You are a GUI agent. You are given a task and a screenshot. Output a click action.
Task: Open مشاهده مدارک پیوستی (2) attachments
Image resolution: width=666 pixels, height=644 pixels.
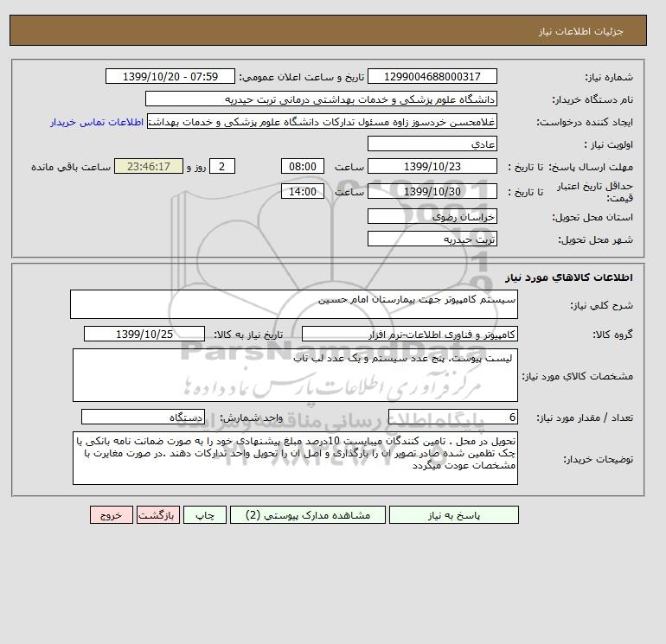[308, 515]
